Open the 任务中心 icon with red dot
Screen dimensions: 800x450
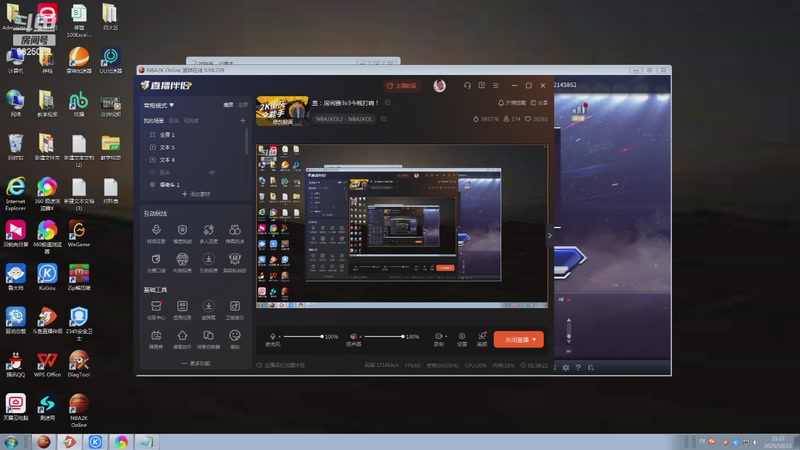[x=156, y=306]
